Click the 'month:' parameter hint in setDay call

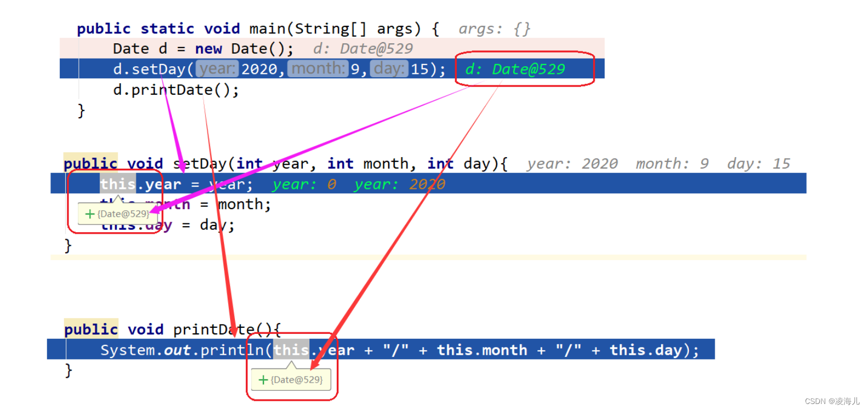click(318, 69)
